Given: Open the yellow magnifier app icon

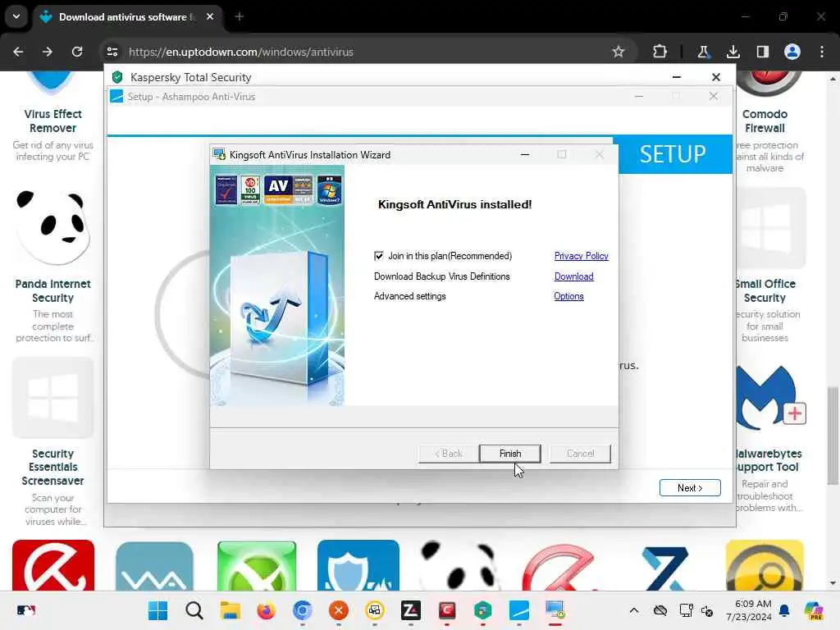Looking at the screenshot, I should coord(765,565).
